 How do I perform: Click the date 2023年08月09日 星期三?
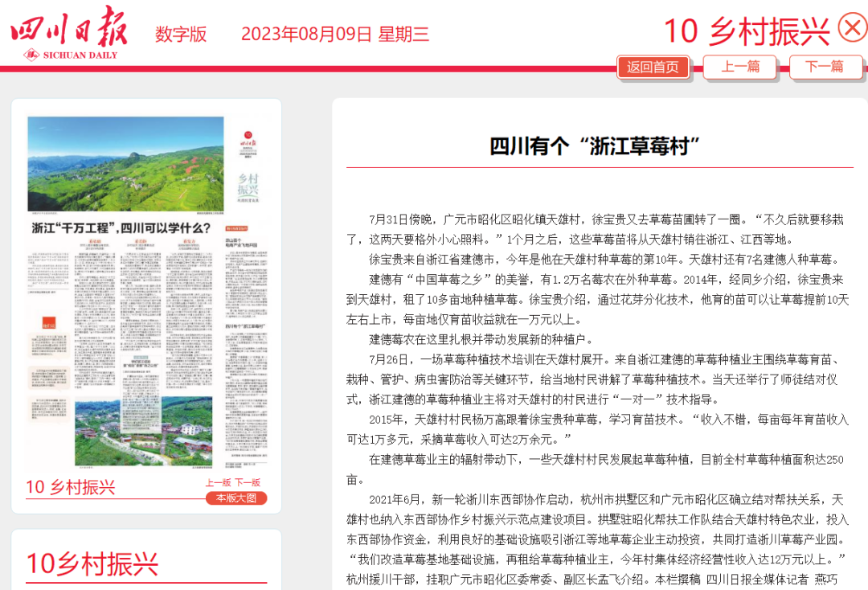coord(335,35)
